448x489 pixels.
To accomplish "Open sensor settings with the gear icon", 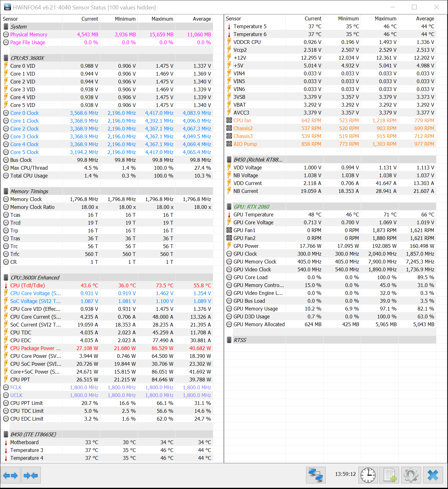I will coord(411,476).
